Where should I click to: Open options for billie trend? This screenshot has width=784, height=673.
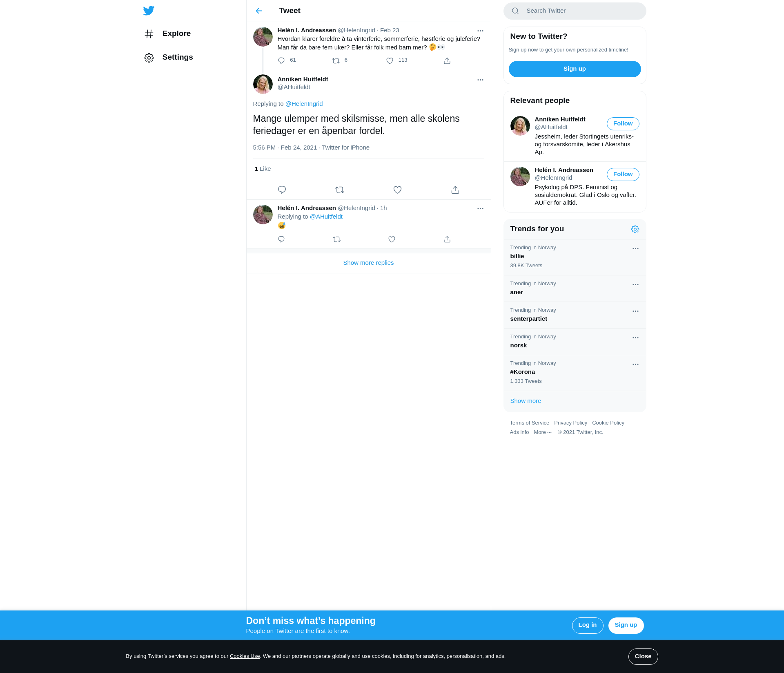[x=635, y=248]
